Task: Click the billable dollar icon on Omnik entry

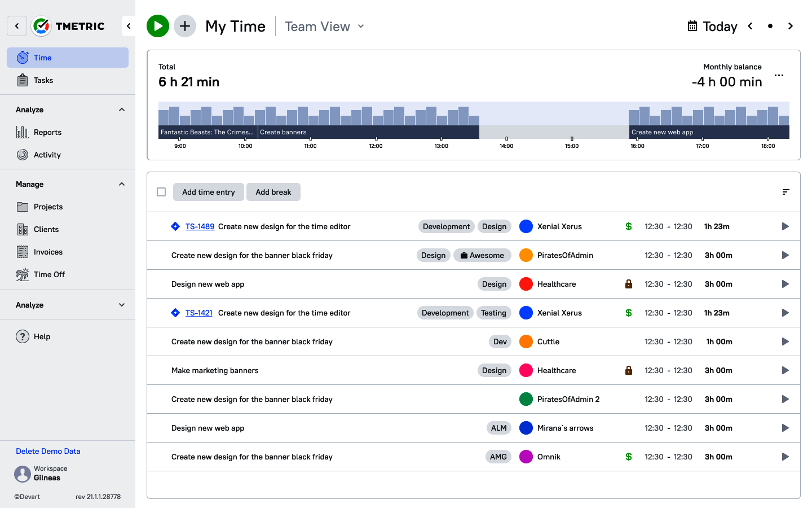Action: 628,457
